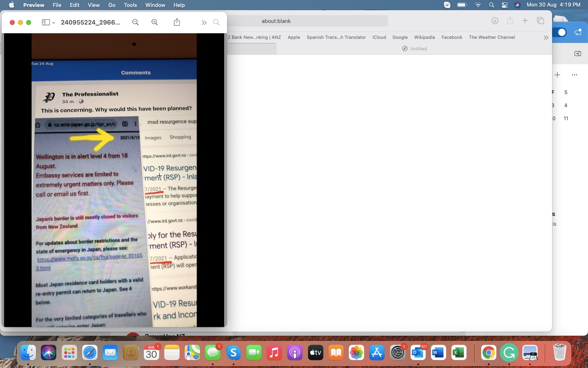
Task: Expand hidden Preview toolbar items chevron
Action: (204, 22)
